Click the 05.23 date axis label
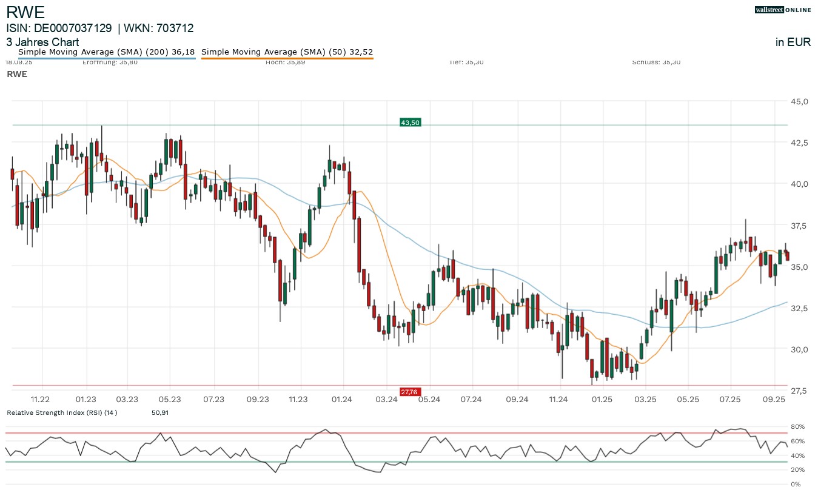The image size is (818, 504). point(170,399)
